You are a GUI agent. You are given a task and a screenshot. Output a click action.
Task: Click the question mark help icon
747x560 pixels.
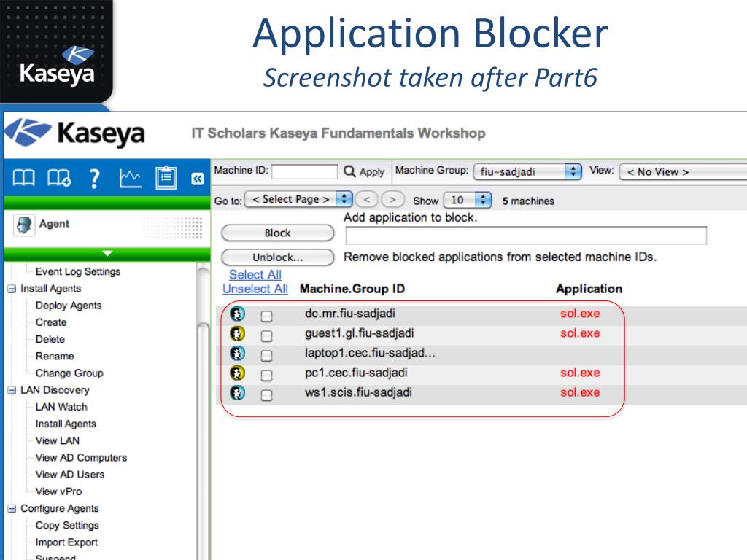pyautogui.click(x=95, y=179)
